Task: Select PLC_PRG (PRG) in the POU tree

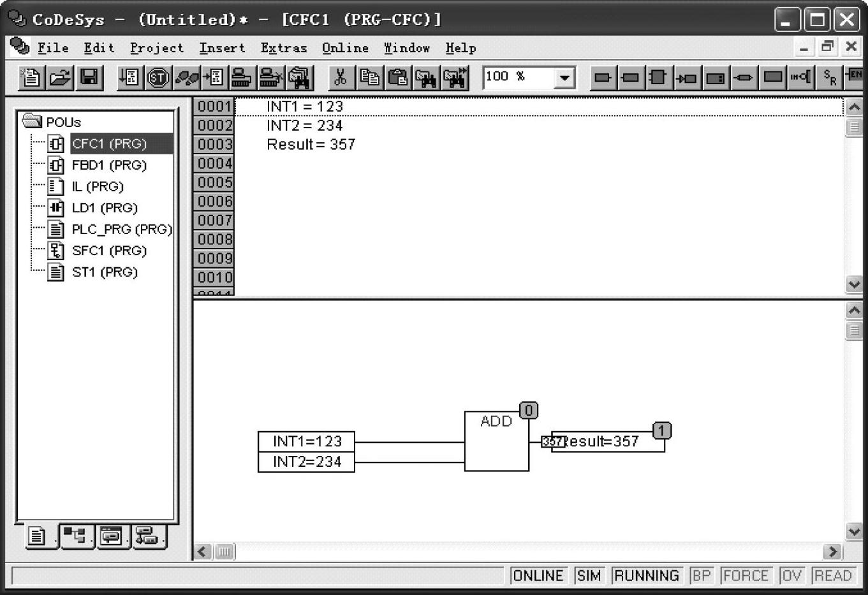Action: (x=122, y=229)
